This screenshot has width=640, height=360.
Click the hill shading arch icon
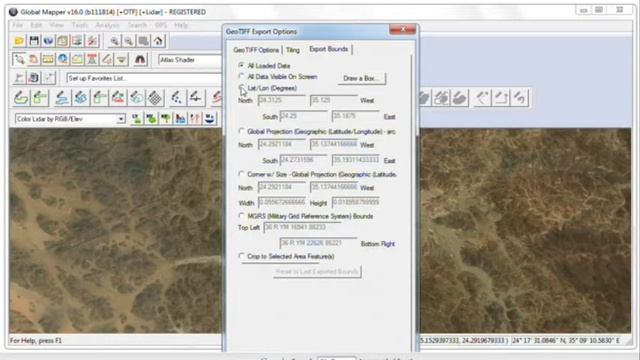click(x=140, y=60)
